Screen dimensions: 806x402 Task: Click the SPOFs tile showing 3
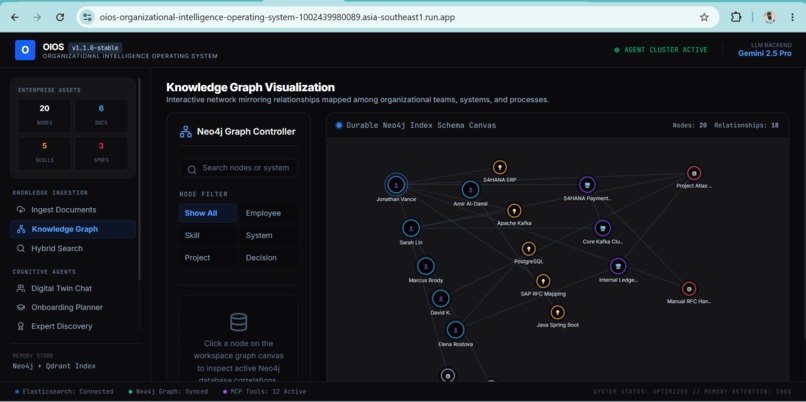click(101, 153)
